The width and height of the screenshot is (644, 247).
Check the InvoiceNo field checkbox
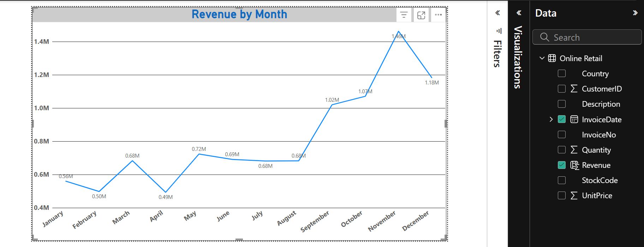coord(562,135)
